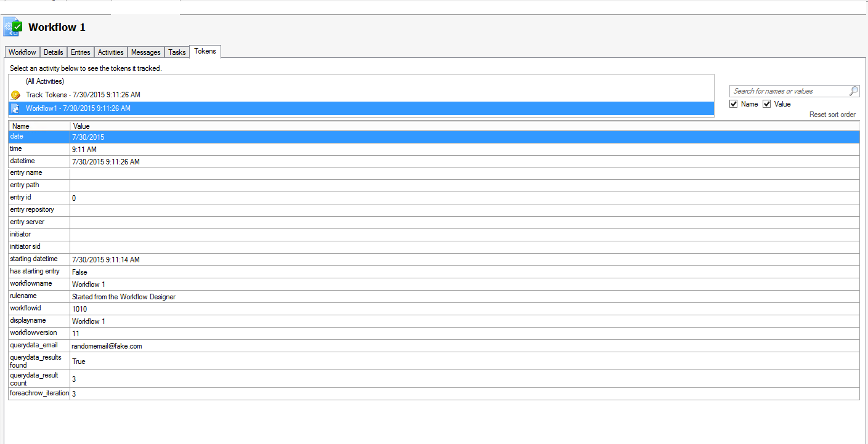Click Reset sort order link

coord(832,115)
